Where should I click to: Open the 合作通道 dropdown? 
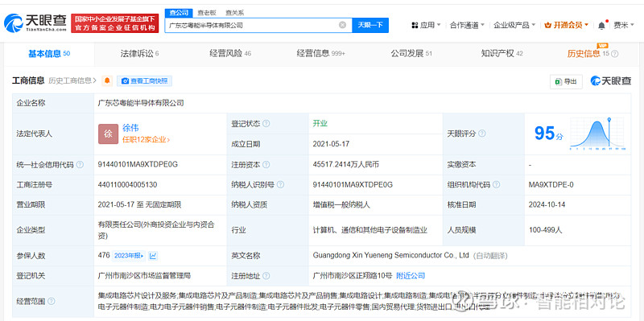click(x=467, y=25)
